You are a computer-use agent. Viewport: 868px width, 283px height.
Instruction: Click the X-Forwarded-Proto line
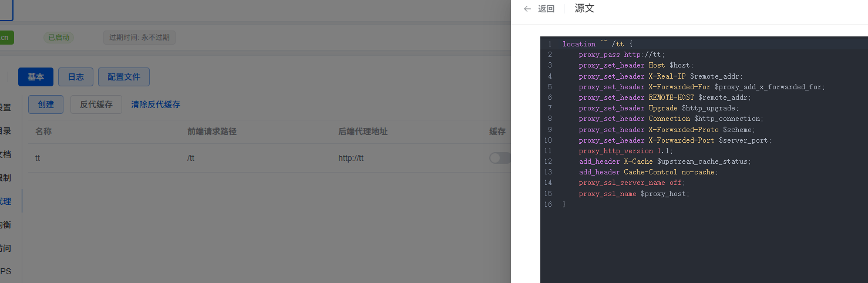(667, 130)
